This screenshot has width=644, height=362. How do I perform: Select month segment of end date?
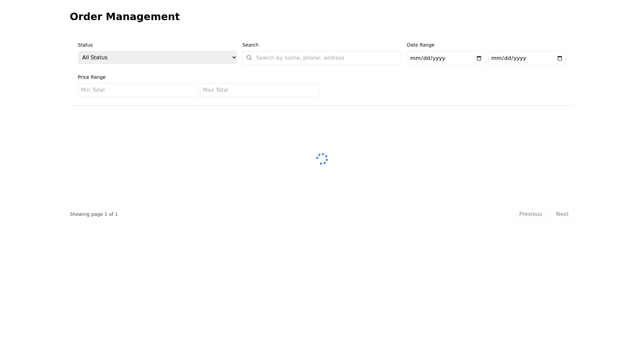click(496, 58)
